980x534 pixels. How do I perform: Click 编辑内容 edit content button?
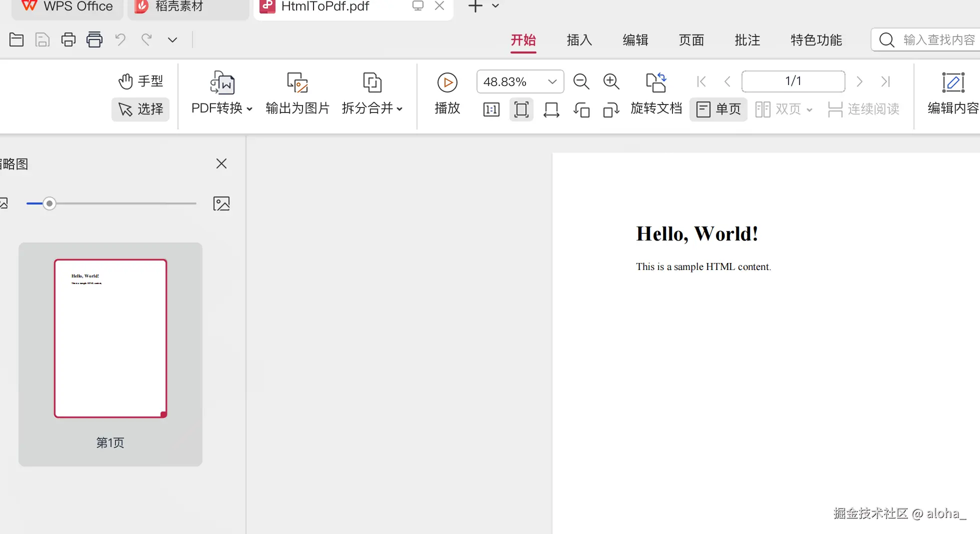pos(953,94)
